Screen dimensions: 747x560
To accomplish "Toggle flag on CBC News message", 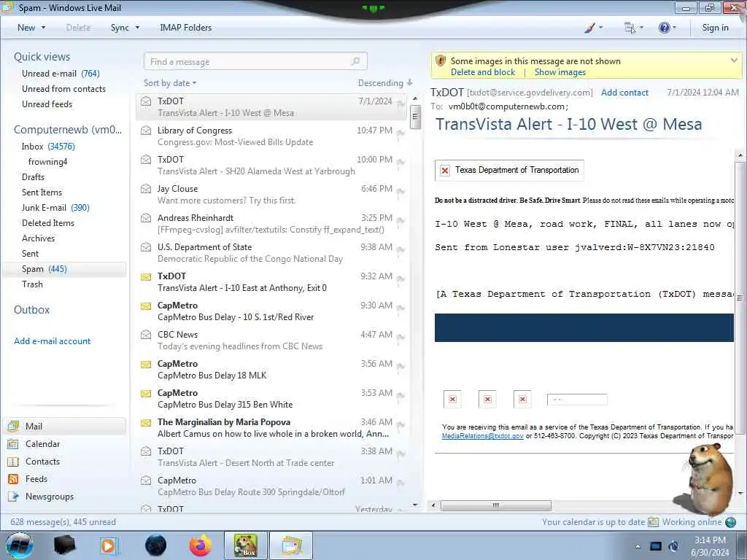I will [x=400, y=338].
